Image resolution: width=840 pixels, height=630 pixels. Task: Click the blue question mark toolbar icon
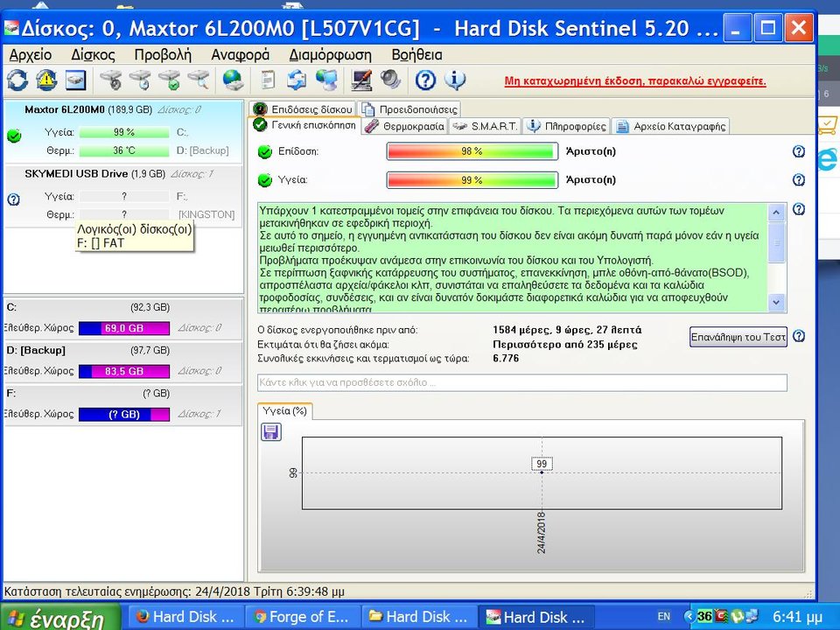[x=425, y=80]
